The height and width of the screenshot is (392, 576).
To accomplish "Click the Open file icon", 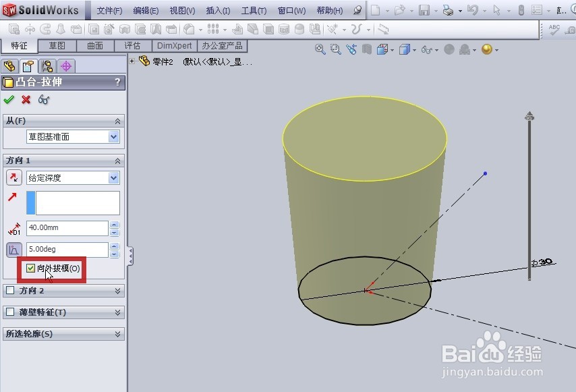I will (399, 10).
